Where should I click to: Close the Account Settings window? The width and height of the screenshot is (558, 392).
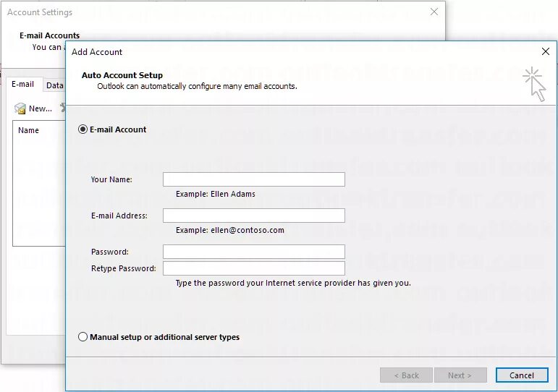point(434,12)
